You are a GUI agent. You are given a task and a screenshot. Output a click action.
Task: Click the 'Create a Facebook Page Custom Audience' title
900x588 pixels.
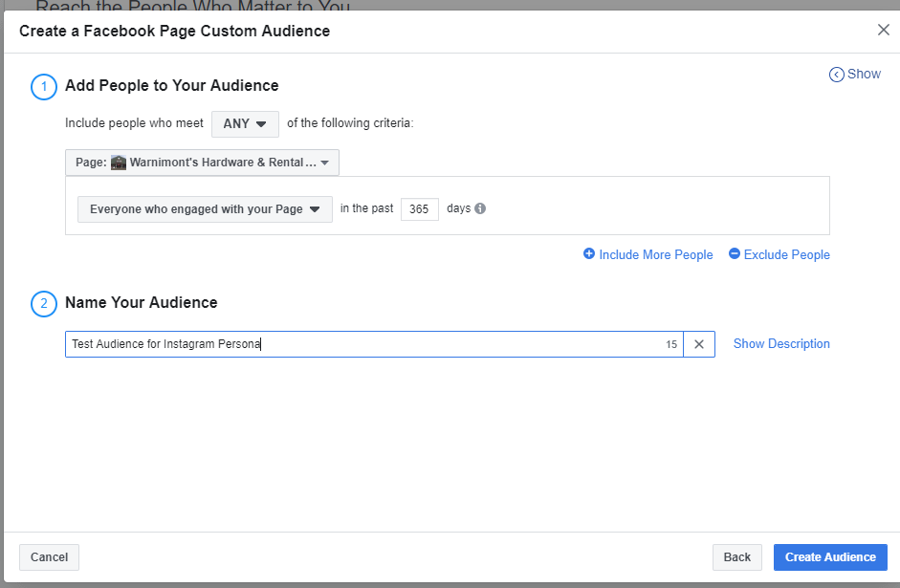174,31
